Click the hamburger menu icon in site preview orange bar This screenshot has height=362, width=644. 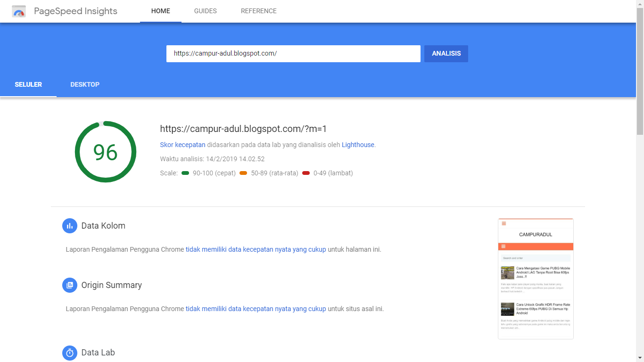(x=504, y=247)
